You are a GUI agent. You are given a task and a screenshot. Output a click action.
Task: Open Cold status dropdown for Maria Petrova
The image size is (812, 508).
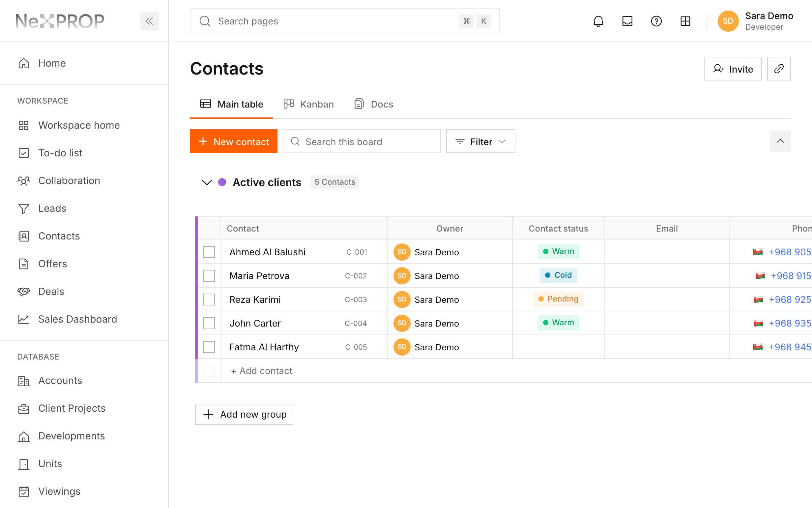coord(558,275)
